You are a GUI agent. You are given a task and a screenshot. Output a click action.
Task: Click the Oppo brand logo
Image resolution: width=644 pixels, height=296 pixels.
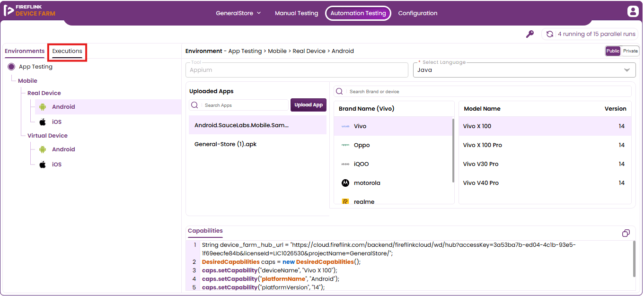coord(345,145)
